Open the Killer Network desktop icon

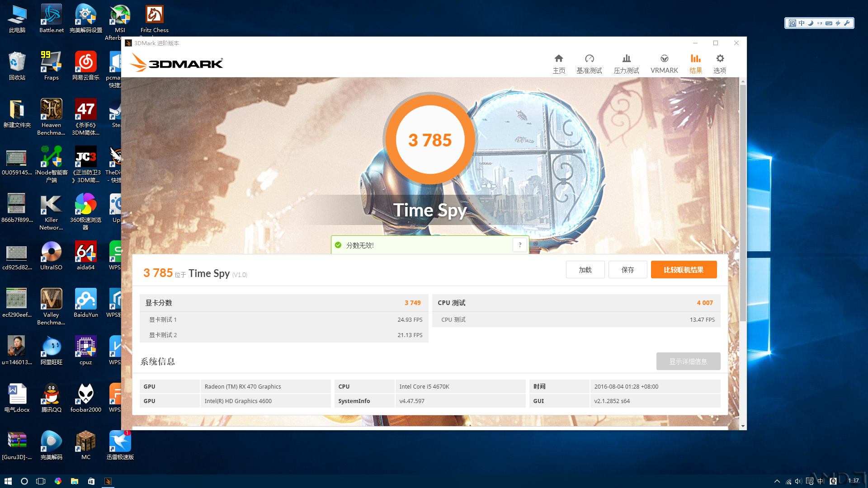coord(52,212)
